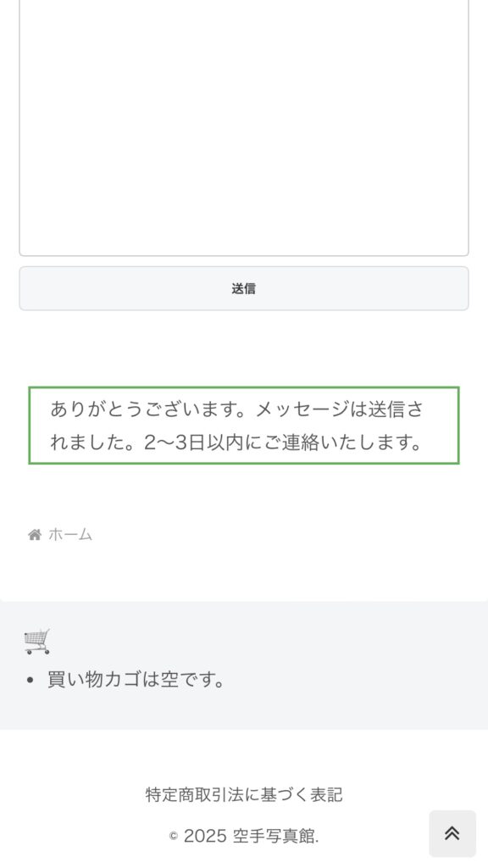The width and height of the screenshot is (488, 868).
Task: Click the 買い物カゴは空です cart status text
Action: point(136,679)
